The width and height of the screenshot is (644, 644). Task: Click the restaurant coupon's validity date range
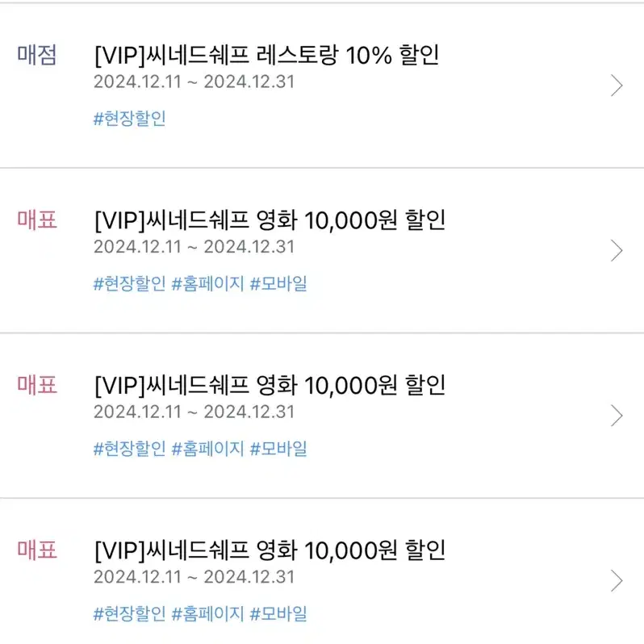pos(194,82)
